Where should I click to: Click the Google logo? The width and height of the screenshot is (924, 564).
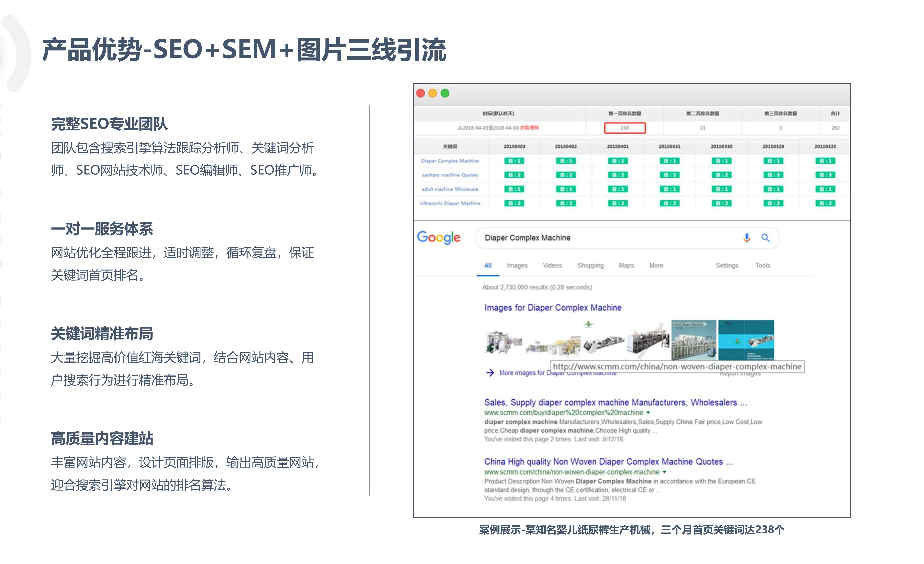point(439,238)
